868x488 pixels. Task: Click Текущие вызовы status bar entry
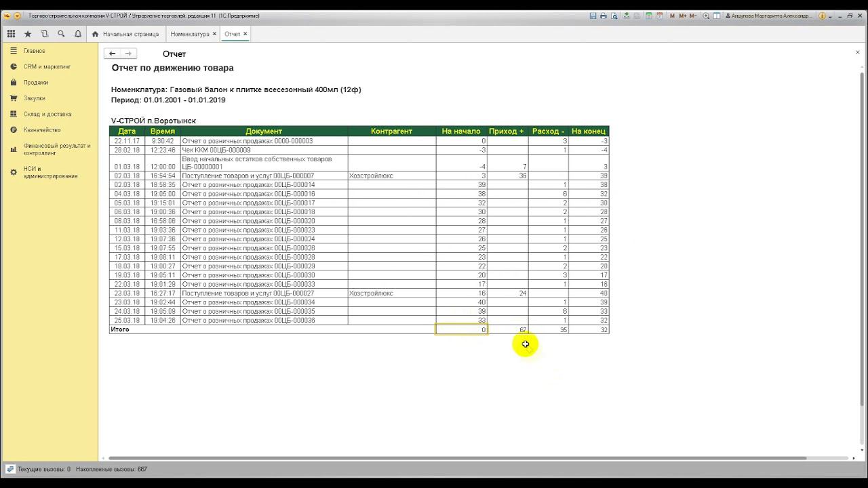[44, 469]
